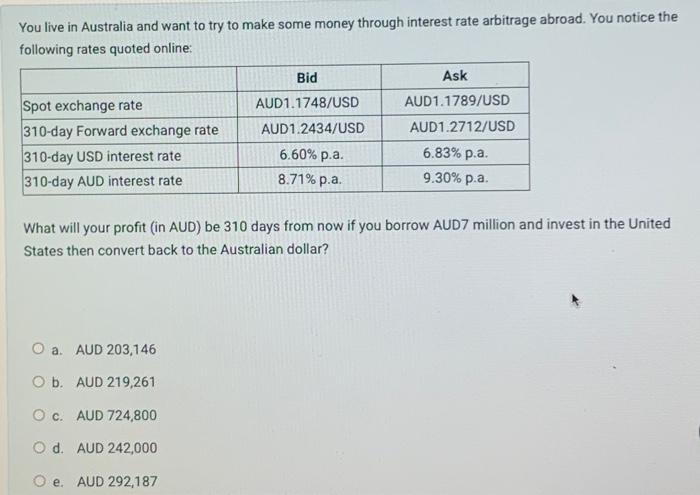The height and width of the screenshot is (495, 700).
Task: Select radio option e. AUD 292,187
Action: 40,481
